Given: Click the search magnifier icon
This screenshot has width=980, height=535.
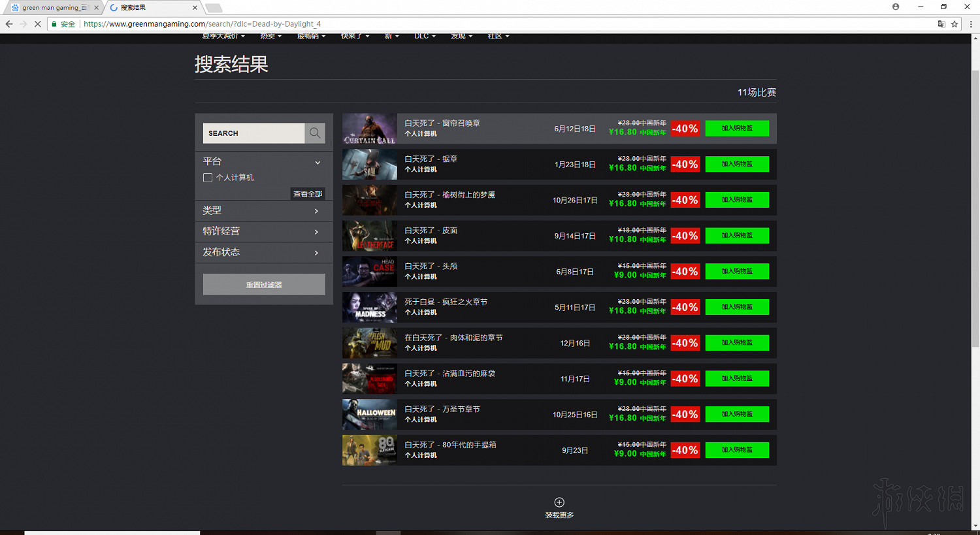Looking at the screenshot, I should coord(315,133).
